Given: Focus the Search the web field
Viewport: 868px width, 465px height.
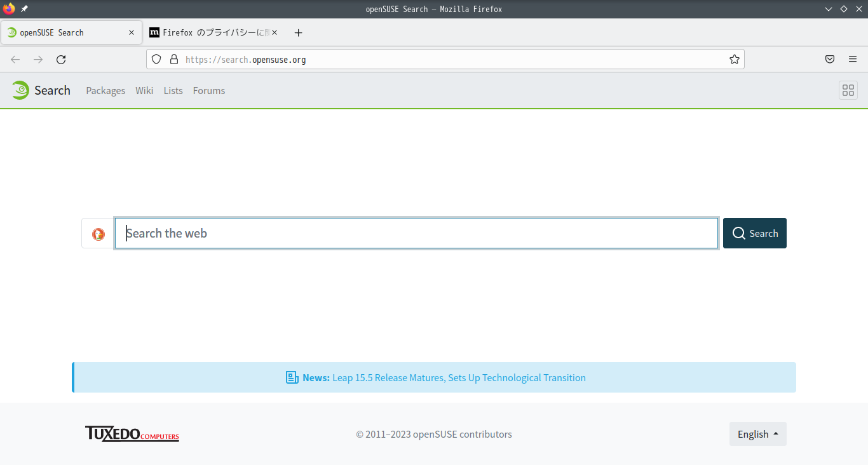Looking at the screenshot, I should pyautogui.click(x=416, y=233).
